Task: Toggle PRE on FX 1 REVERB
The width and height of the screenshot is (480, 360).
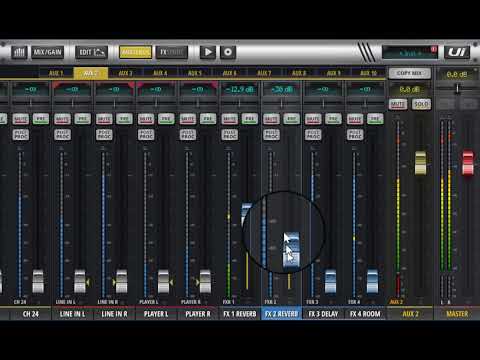Action: (x=250, y=119)
